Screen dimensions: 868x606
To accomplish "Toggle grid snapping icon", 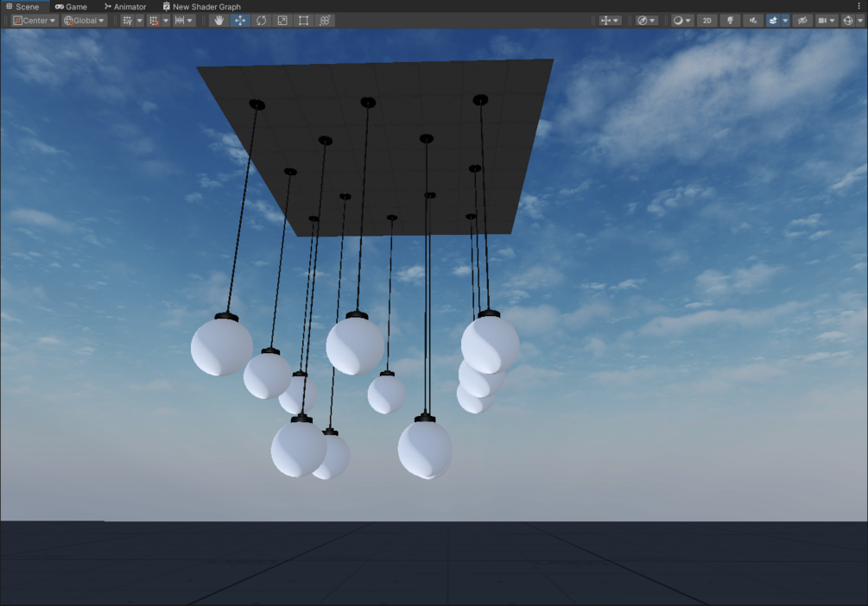I will pyautogui.click(x=154, y=21).
